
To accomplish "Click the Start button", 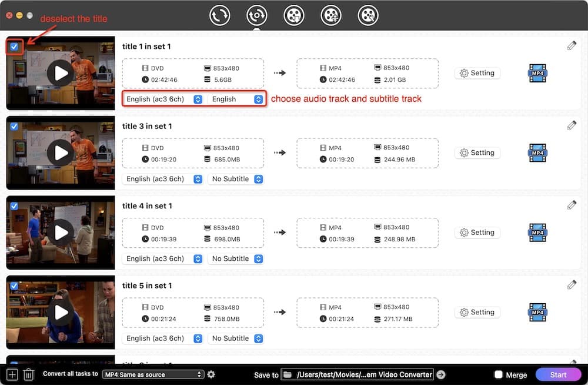I will pyautogui.click(x=558, y=374).
